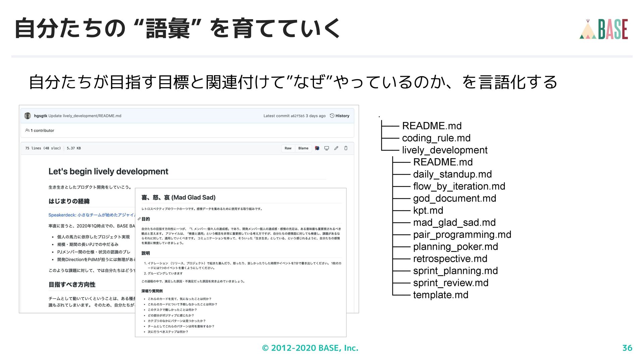
Task: Select mad_glad_sad.md in the tree
Action: click(454, 223)
